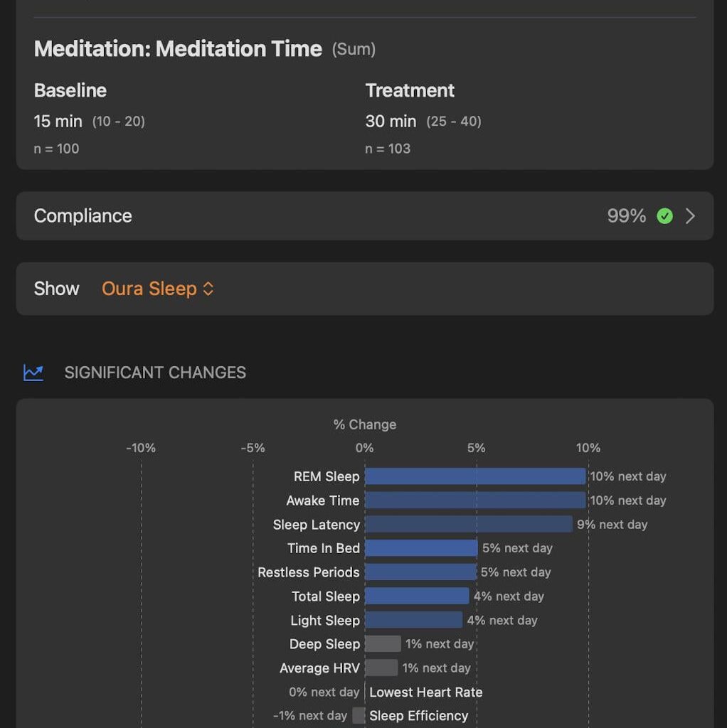Click the Awake Time bar
Image resolution: width=727 pixels, height=728 pixels.
click(475, 500)
